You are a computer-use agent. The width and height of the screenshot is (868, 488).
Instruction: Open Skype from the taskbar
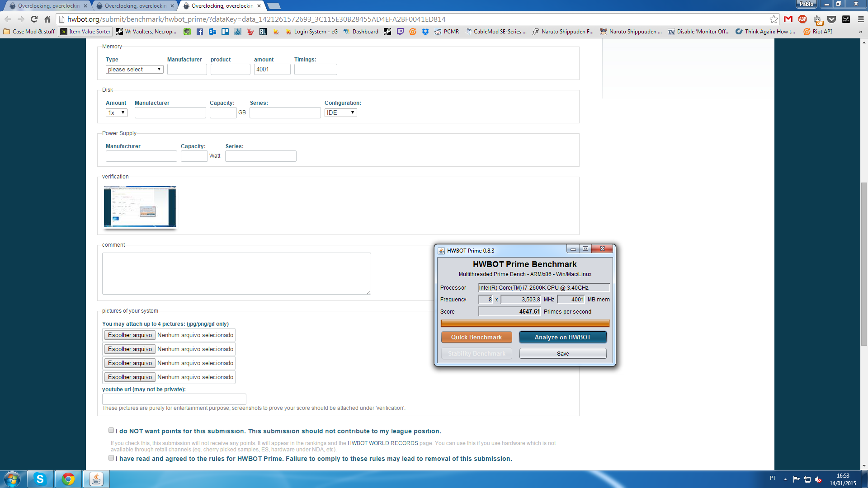pyautogui.click(x=40, y=479)
